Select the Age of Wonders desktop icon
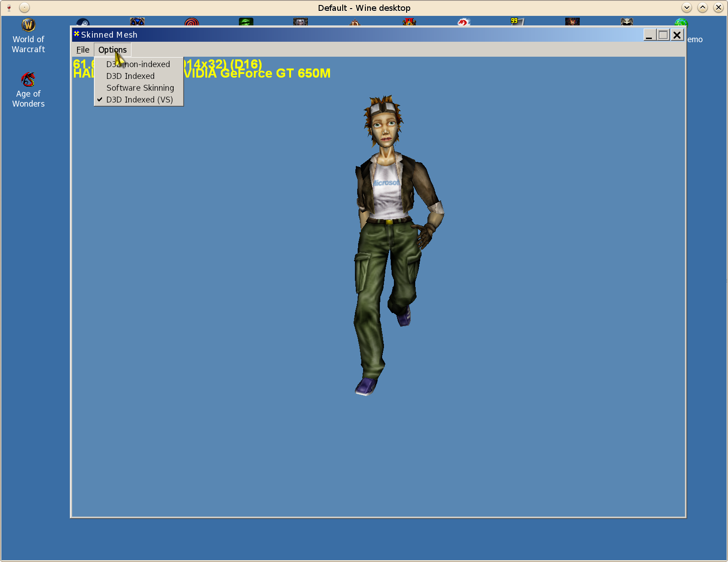The width and height of the screenshot is (728, 562). (28, 80)
